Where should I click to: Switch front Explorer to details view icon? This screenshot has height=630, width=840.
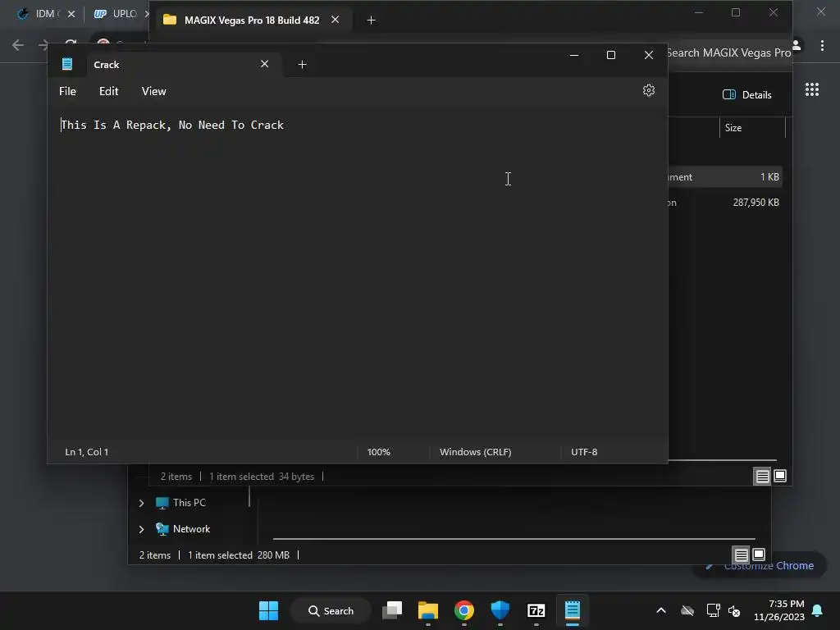[x=762, y=476]
